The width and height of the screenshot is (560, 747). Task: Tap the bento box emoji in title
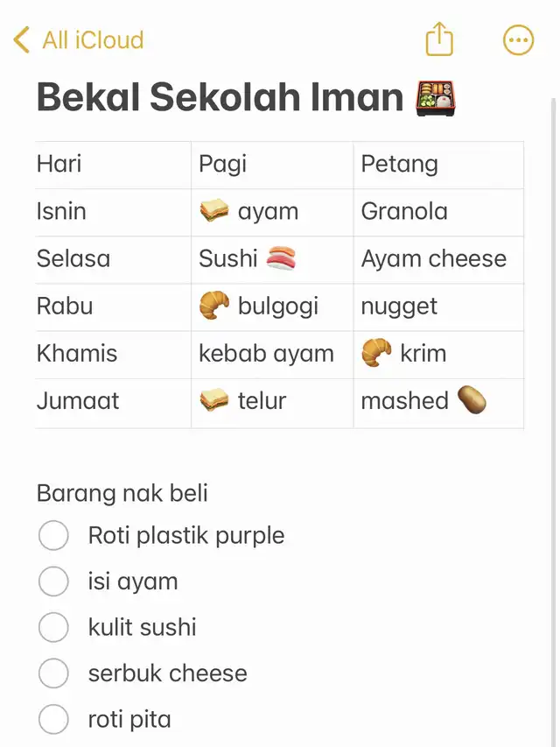point(436,98)
